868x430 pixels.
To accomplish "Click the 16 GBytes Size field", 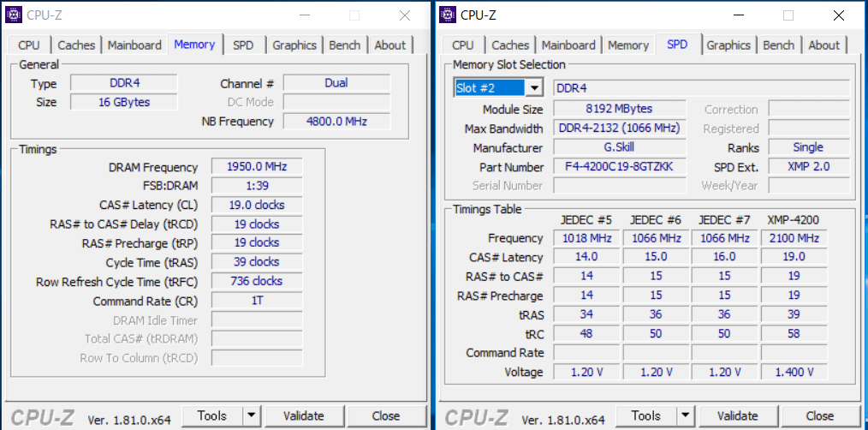I will tap(124, 102).
